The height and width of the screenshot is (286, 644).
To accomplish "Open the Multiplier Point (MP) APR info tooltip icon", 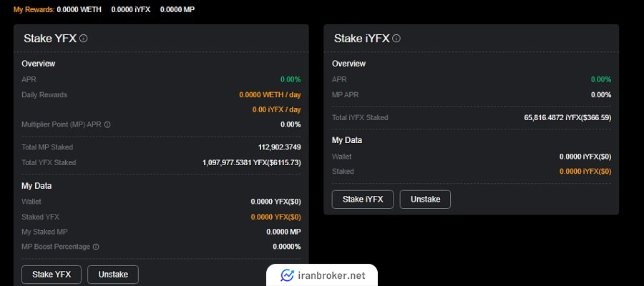I will coord(107,124).
